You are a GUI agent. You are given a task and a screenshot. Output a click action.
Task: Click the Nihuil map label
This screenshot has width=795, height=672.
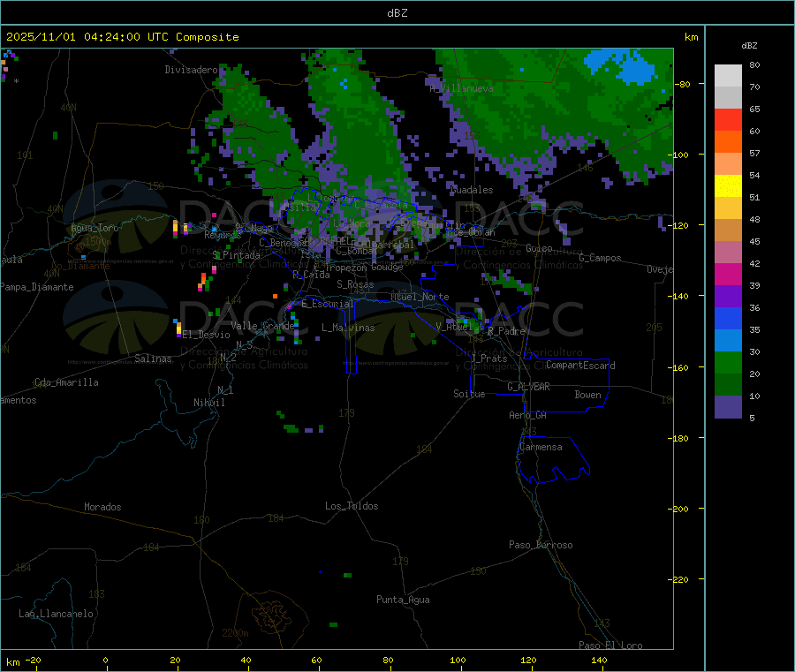coord(209,403)
